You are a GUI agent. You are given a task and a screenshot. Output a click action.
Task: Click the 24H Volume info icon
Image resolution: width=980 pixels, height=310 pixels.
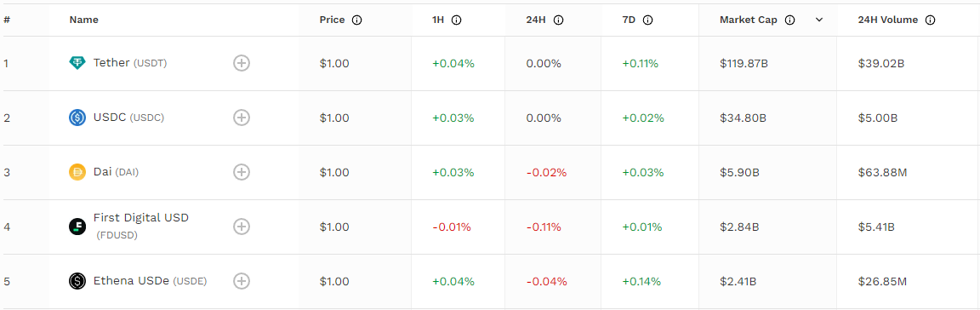930,20
